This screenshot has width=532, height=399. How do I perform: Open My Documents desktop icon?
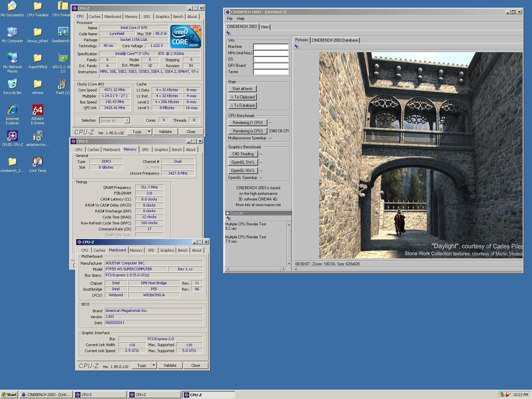(12, 9)
